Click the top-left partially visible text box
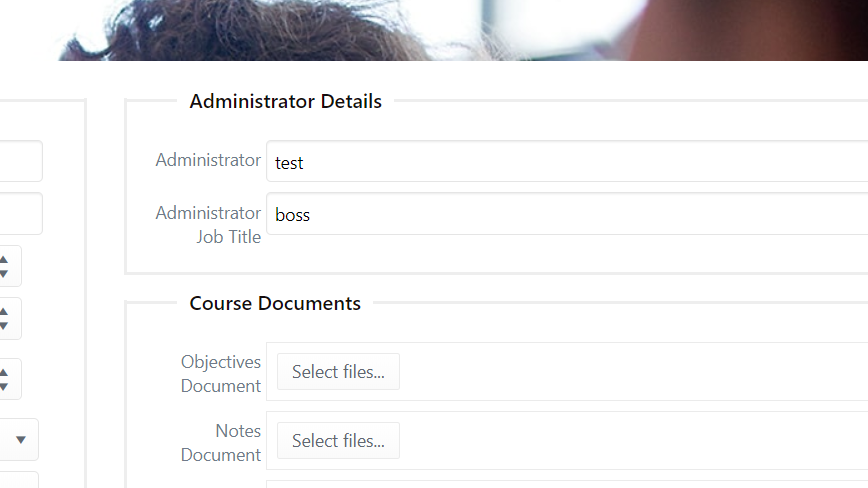868x488 pixels. point(20,161)
